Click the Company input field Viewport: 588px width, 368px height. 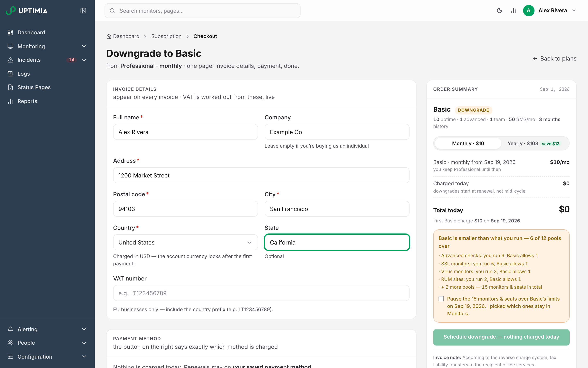pyautogui.click(x=337, y=132)
